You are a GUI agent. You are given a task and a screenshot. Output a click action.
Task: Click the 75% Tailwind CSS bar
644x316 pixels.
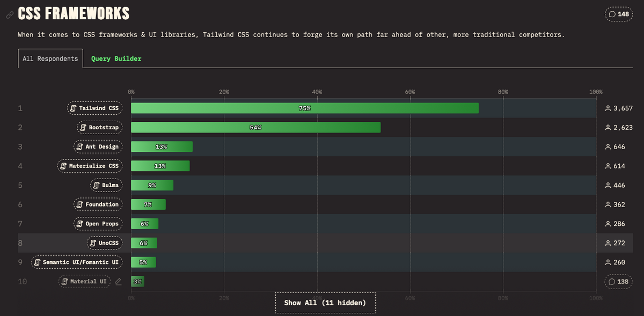click(x=305, y=108)
